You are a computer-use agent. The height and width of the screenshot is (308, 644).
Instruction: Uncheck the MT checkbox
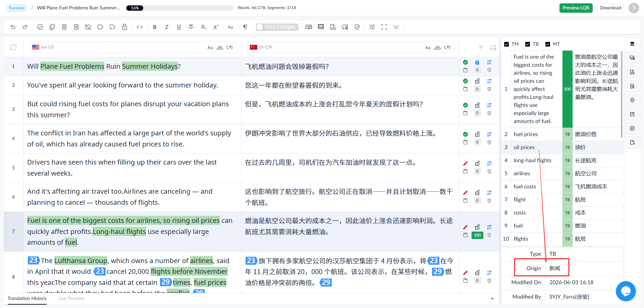(x=548, y=44)
